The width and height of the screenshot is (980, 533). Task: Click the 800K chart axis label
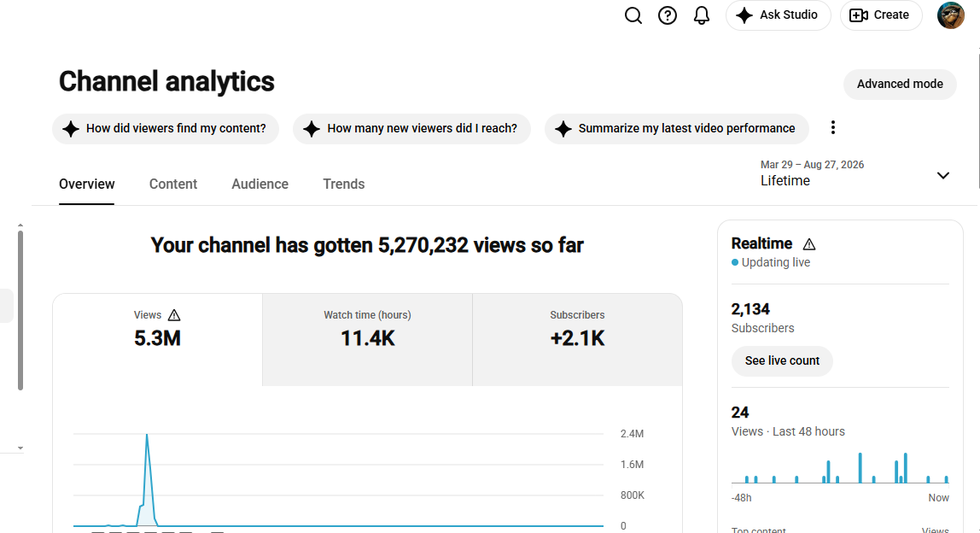pyautogui.click(x=632, y=495)
